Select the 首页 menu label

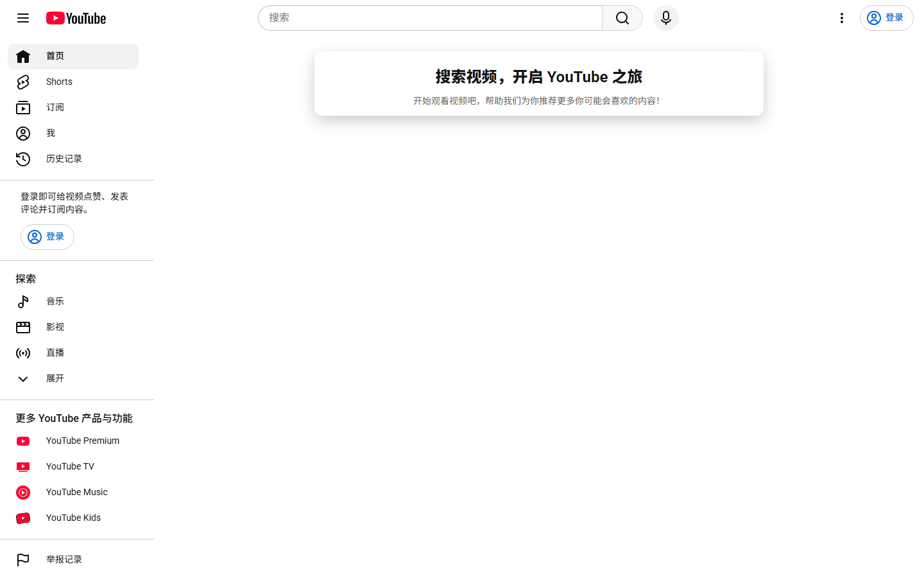(55, 56)
